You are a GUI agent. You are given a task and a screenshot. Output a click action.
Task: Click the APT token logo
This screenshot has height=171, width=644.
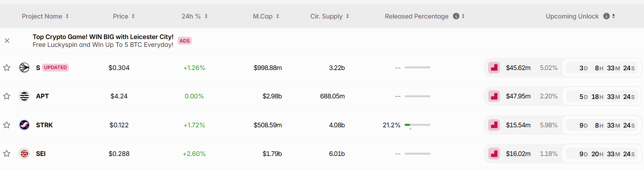24,96
